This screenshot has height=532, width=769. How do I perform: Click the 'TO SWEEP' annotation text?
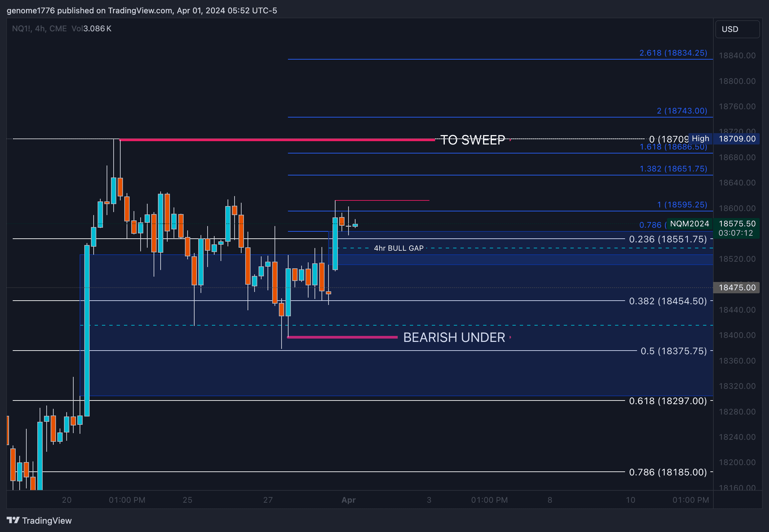point(472,140)
